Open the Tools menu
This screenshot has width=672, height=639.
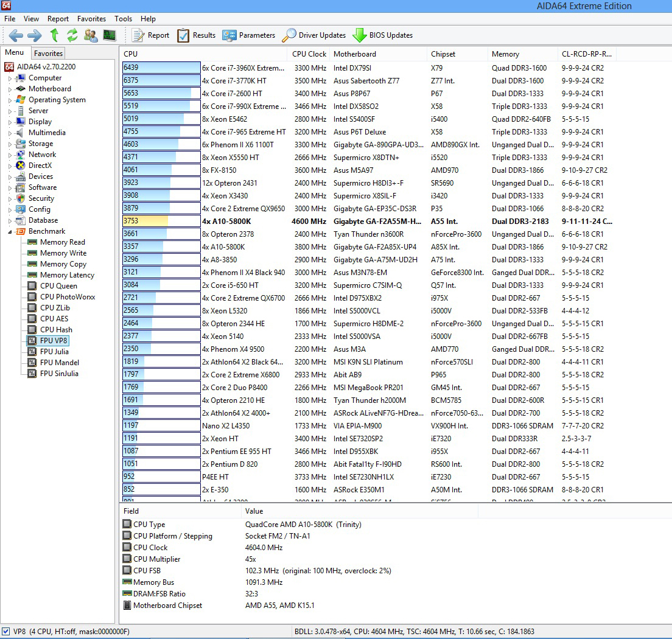point(123,19)
